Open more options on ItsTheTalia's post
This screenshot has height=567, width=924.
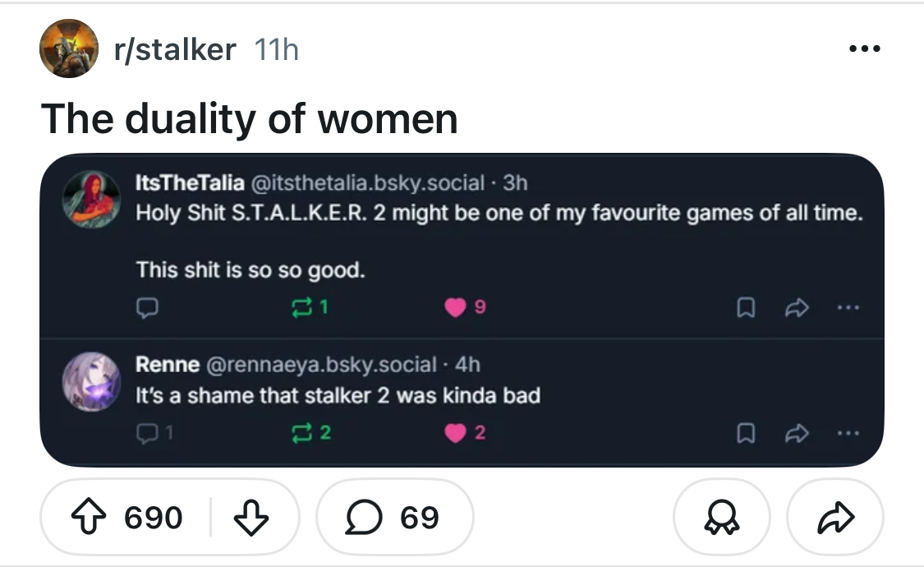[x=847, y=308]
